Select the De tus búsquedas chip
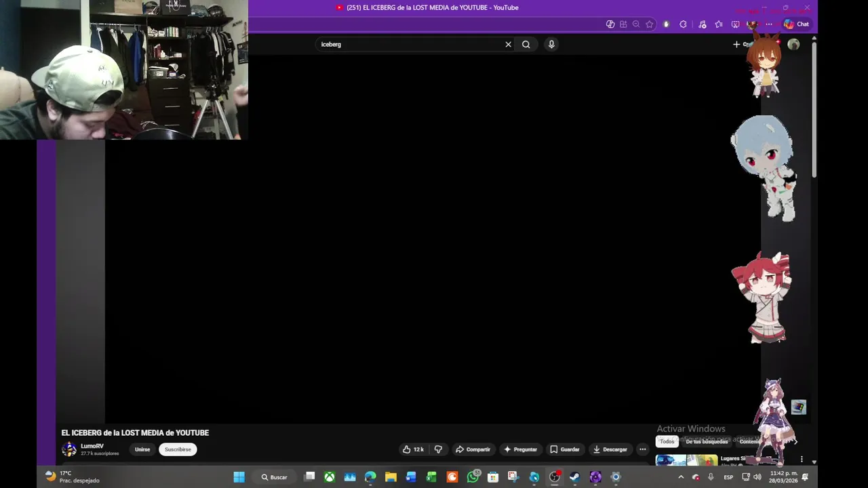This screenshot has height=488, width=868. pyautogui.click(x=707, y=441)
